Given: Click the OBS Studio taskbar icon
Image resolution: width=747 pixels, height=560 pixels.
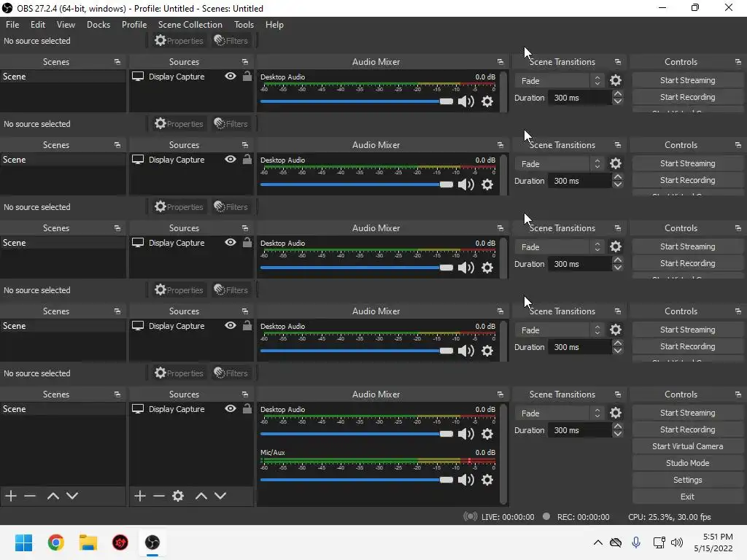Looking at the screenshot, I should 152,542.
